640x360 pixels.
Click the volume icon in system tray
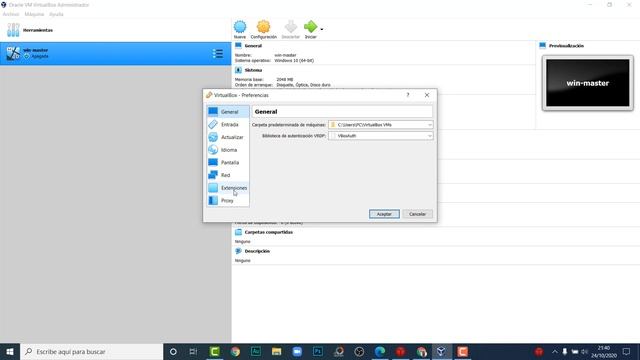point(584,351)
